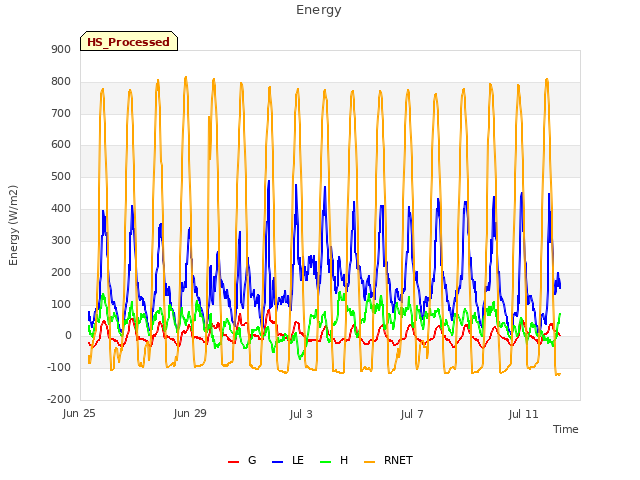This screenshot has height=480, width=640.
Task: Click the 500 y-axis tick label
Action: coord(61,177)
